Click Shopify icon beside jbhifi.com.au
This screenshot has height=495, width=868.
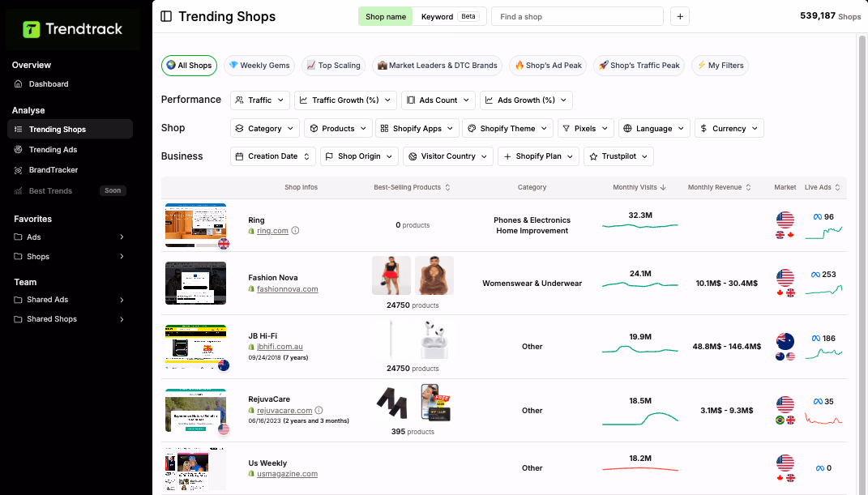[251, 347]
